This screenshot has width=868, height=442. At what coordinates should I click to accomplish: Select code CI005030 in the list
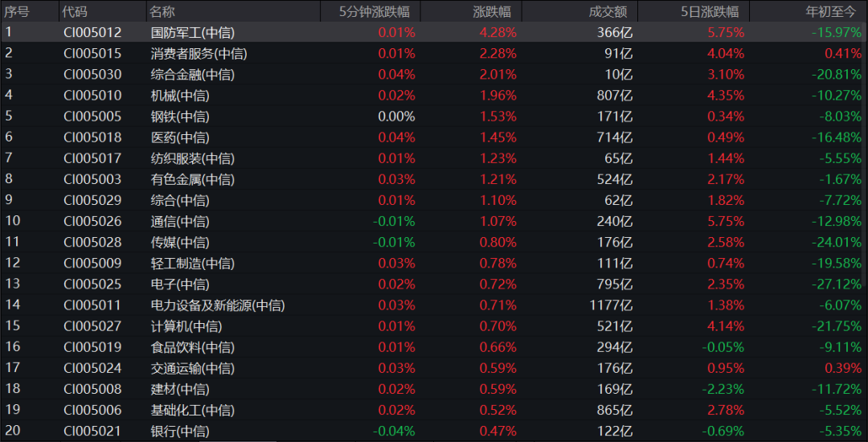tap(92, 75)
